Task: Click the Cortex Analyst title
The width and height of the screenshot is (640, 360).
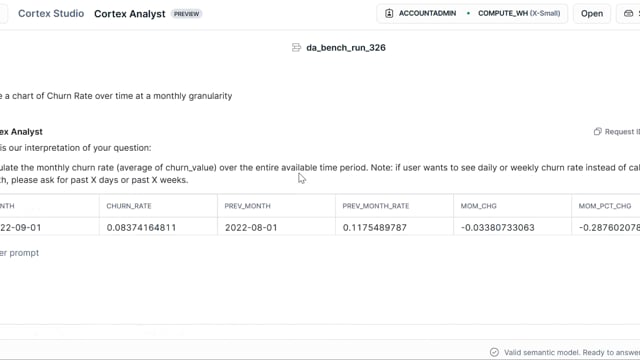Action: [130, 14]
